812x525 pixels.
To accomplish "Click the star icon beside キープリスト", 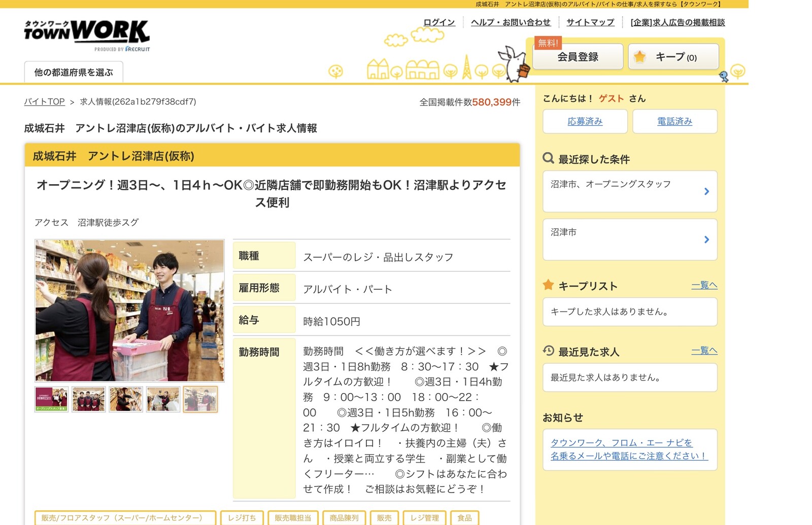I will pos(548,285).
